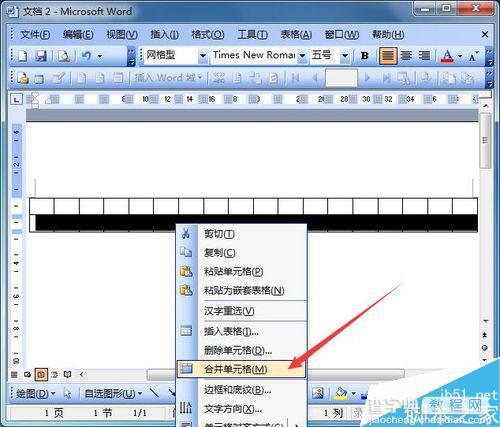Expand Standard toolbar options chevron
Image resolution: width=500 pixels, height=427 pixels.
131,57
